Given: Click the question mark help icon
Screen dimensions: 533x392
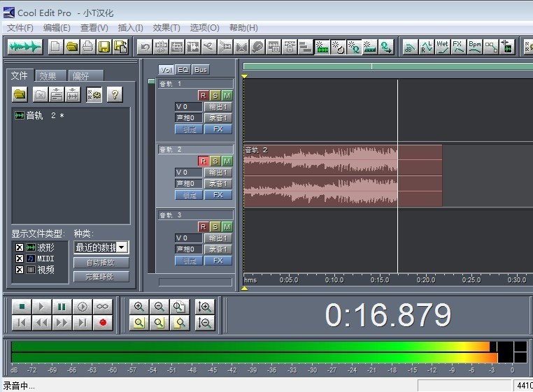Looking at the screenshot, I should pos(115,94).
